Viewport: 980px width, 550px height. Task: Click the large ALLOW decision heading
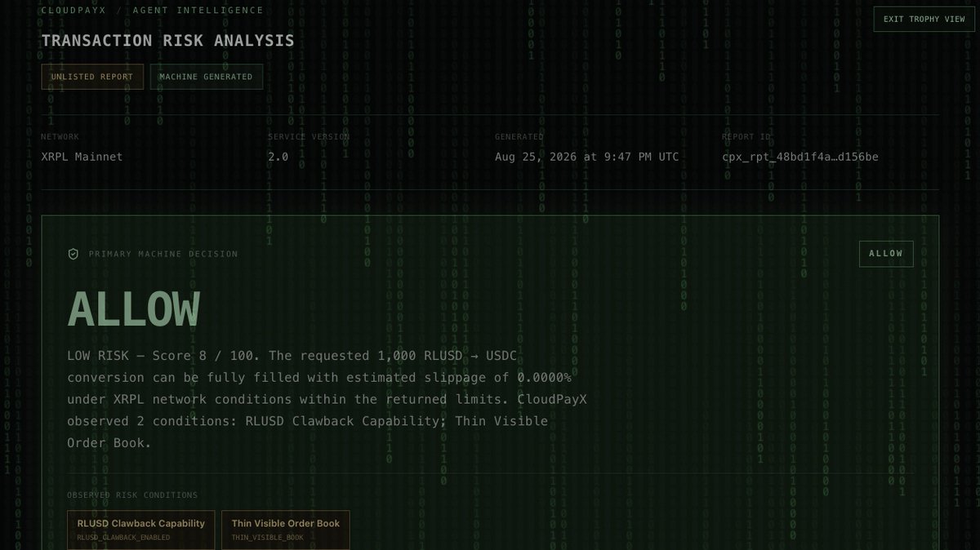coord(134,310)
